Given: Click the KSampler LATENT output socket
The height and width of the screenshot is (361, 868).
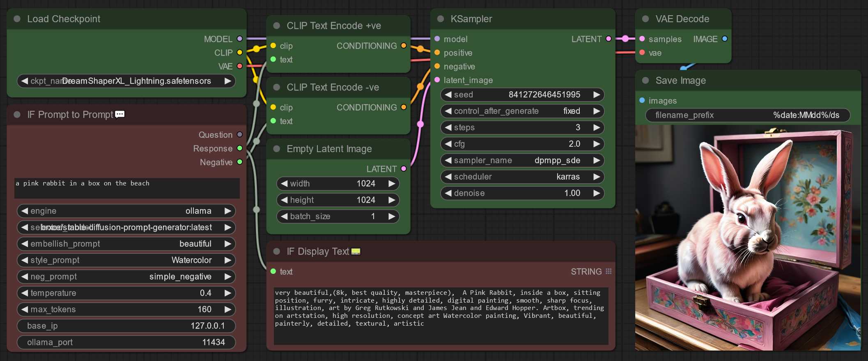Looking at the screenshot, I should point(609,39).
